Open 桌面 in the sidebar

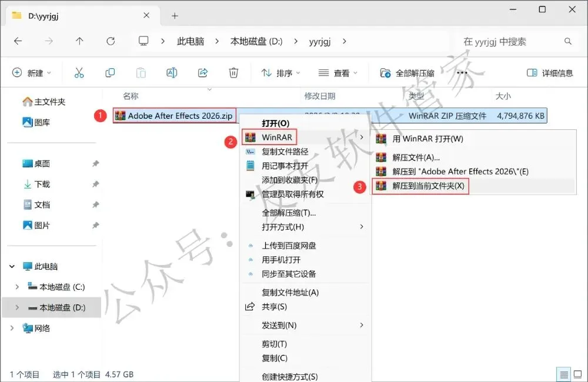coord(36,163)
